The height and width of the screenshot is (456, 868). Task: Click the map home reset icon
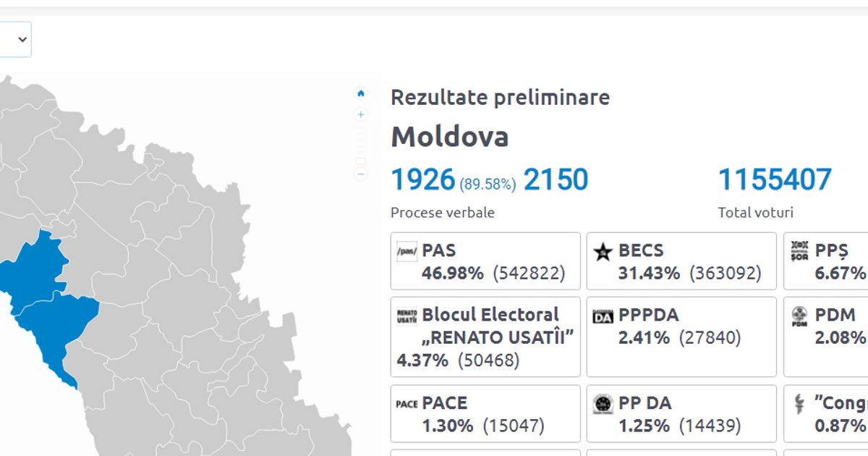click(361, 93)
